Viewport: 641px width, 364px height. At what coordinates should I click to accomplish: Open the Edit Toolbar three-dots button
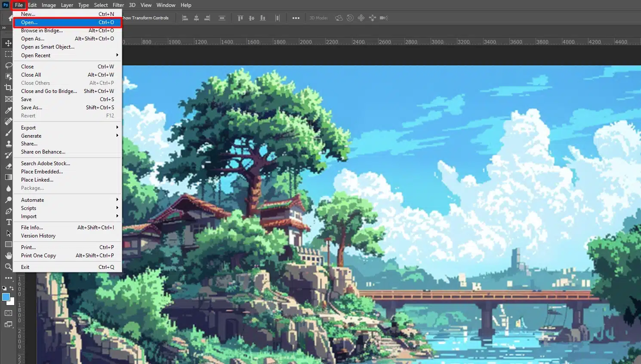click(8, 278)
